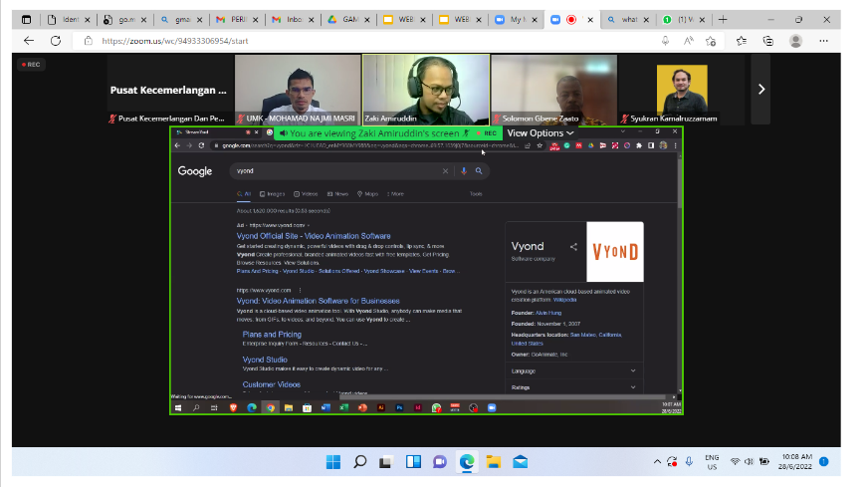Click Alvin Hung founder link
This screenshot has height=487, width=868.
tap(548, 313)
